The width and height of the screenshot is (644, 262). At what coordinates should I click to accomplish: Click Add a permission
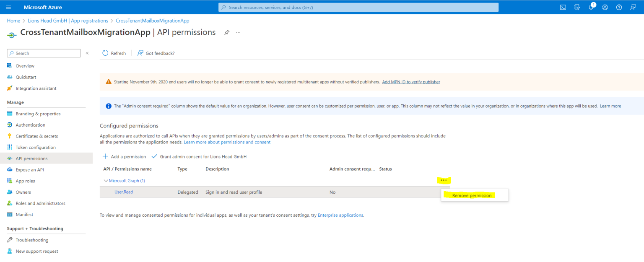[125, 156]
